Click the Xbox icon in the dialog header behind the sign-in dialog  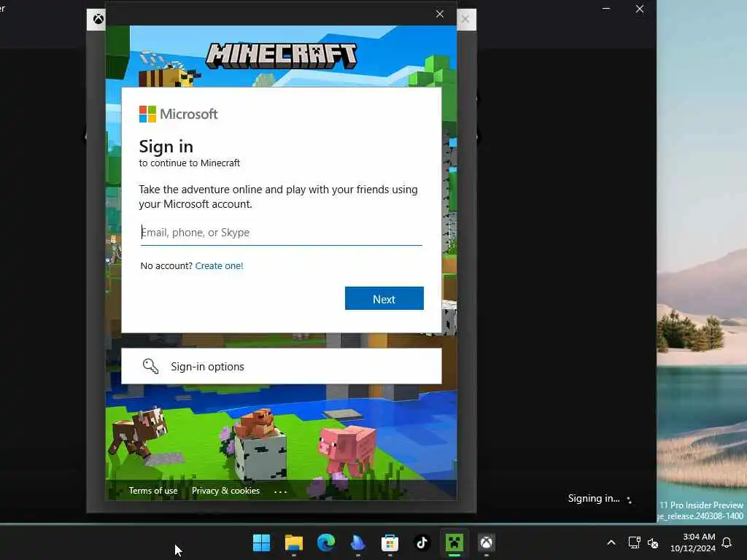tap(98, 19)
